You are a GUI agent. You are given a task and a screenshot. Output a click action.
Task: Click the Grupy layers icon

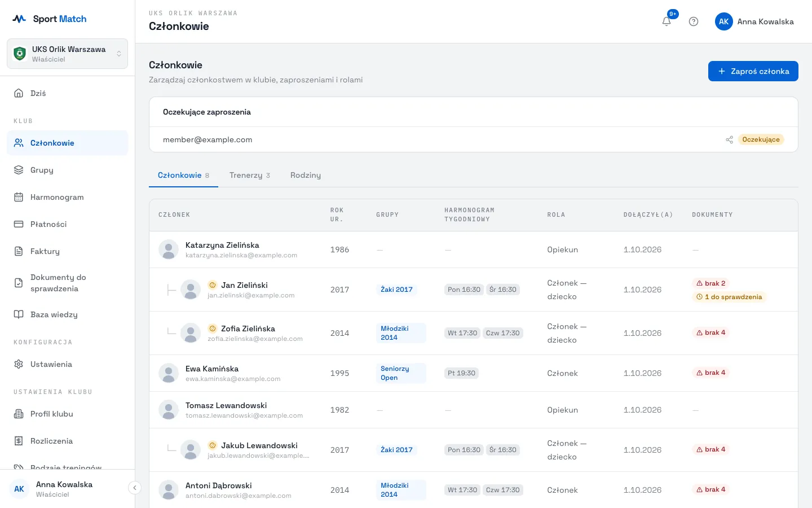coord(19,170)
